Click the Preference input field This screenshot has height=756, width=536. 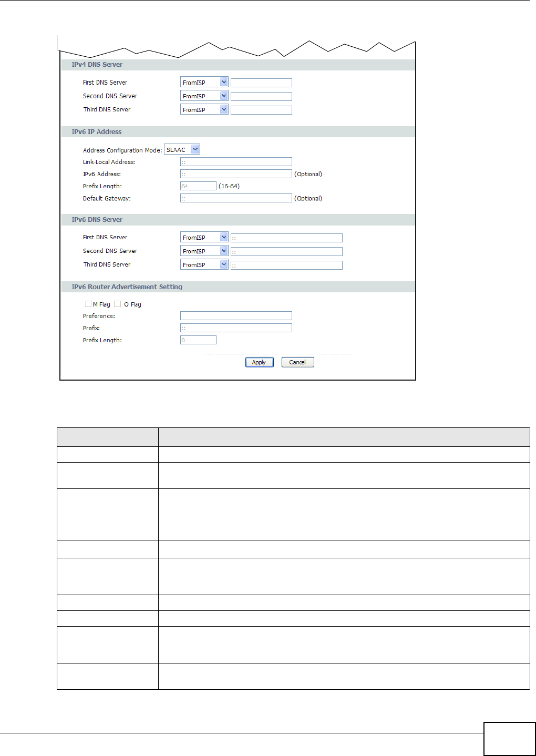(236, 316)
